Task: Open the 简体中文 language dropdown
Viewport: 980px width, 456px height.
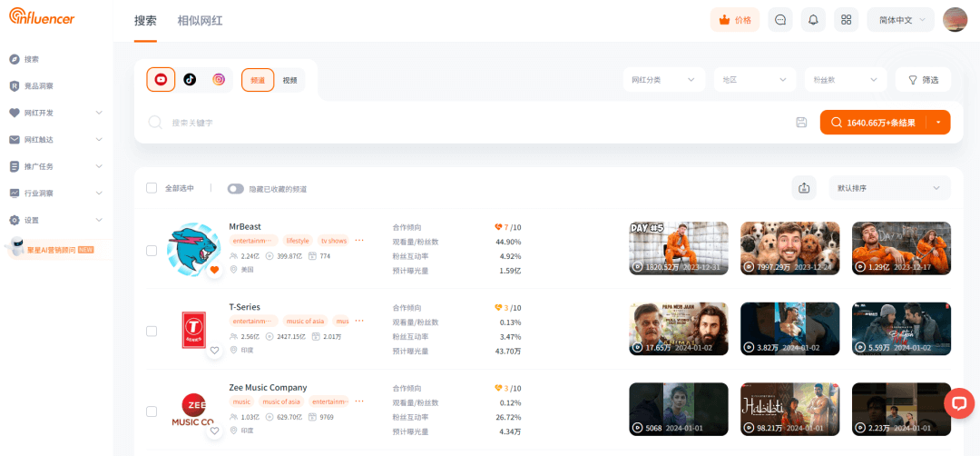Action: point(900,20)
